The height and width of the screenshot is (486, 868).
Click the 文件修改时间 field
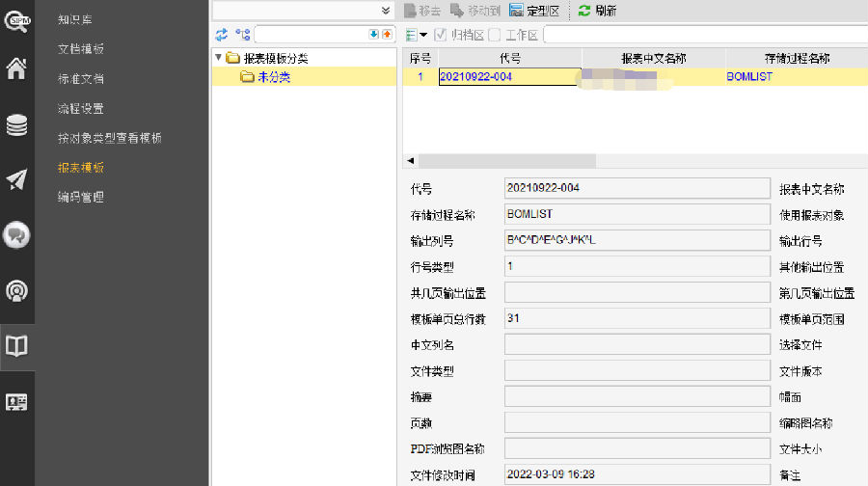[x=637, y=473]
